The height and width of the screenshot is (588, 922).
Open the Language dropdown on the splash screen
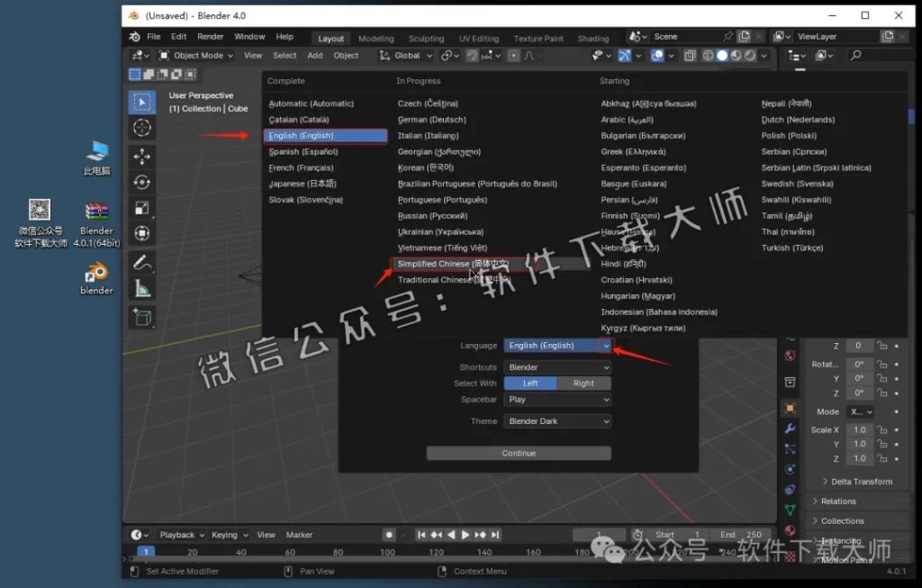pyautogui.click(x=556, y=345)
